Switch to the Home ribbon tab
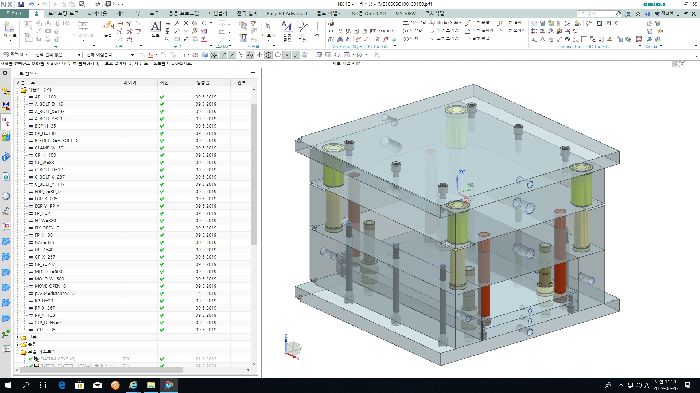 [37, 13]
